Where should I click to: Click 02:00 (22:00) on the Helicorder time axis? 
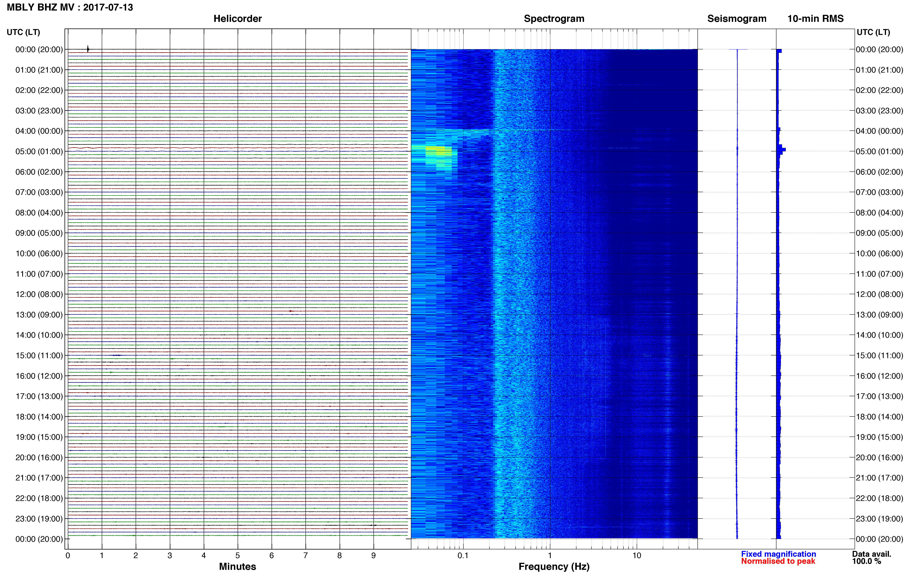pos(39,90)
